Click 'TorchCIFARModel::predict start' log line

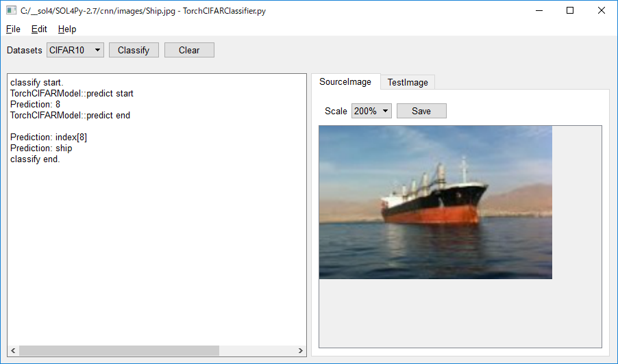point(72,94)
